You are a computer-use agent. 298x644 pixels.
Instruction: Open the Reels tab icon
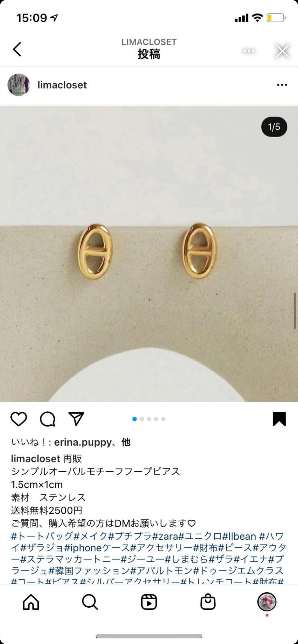pos(149,602)
